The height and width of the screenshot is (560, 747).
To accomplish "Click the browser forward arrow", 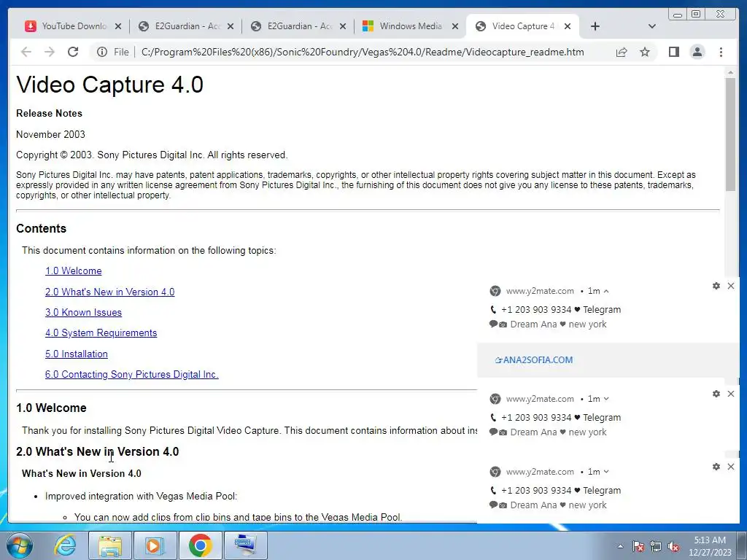I will tap(50, 52).
